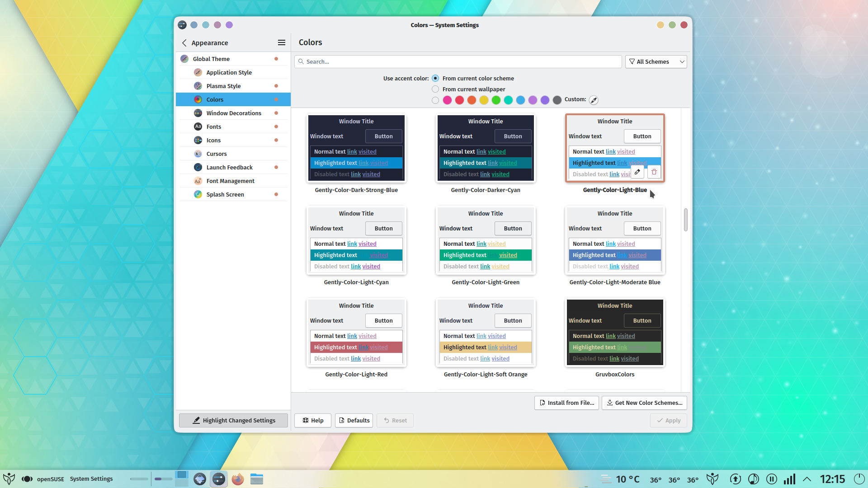
Task: Click the Fonts sidebar icon
Action: (198, 127)
